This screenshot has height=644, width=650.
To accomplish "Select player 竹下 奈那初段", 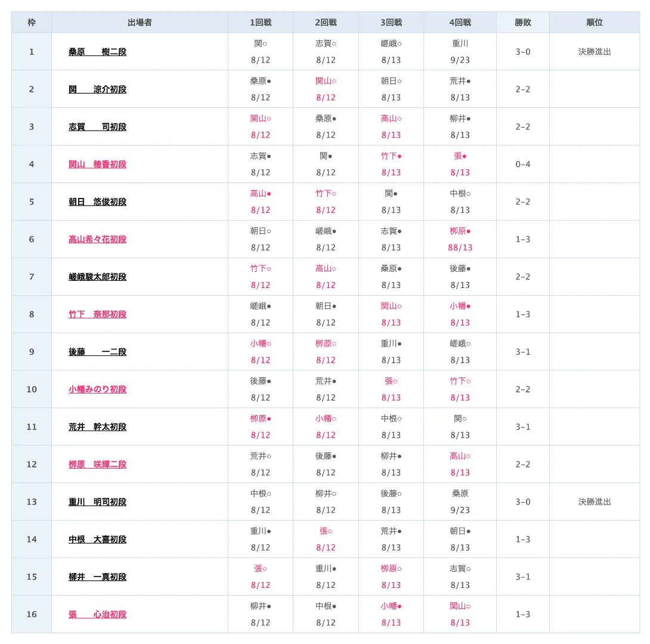I will (x=97, y=315).
